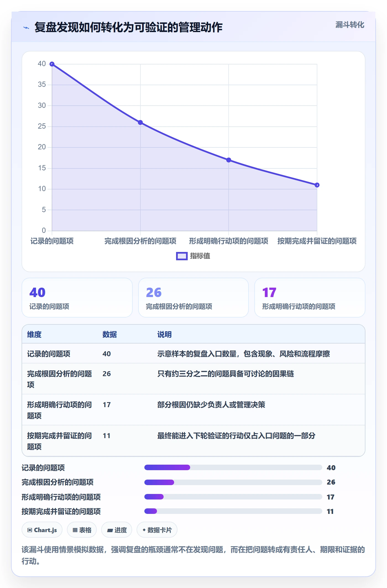Image resolution: width=387 pixels, height=588 pixels.
Task: Select the chart data point at 17
Action: (x=229, y=160)
